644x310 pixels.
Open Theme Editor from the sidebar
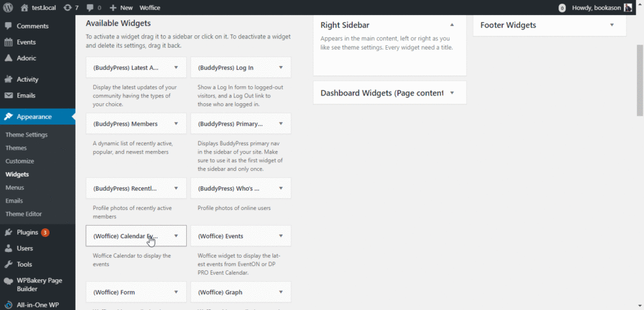(x=23, y=214)
